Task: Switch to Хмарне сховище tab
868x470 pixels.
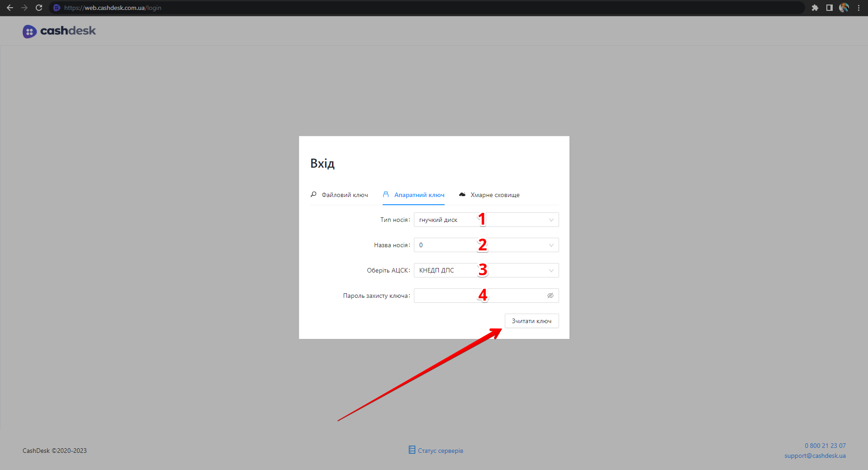Action: (489, 195)
